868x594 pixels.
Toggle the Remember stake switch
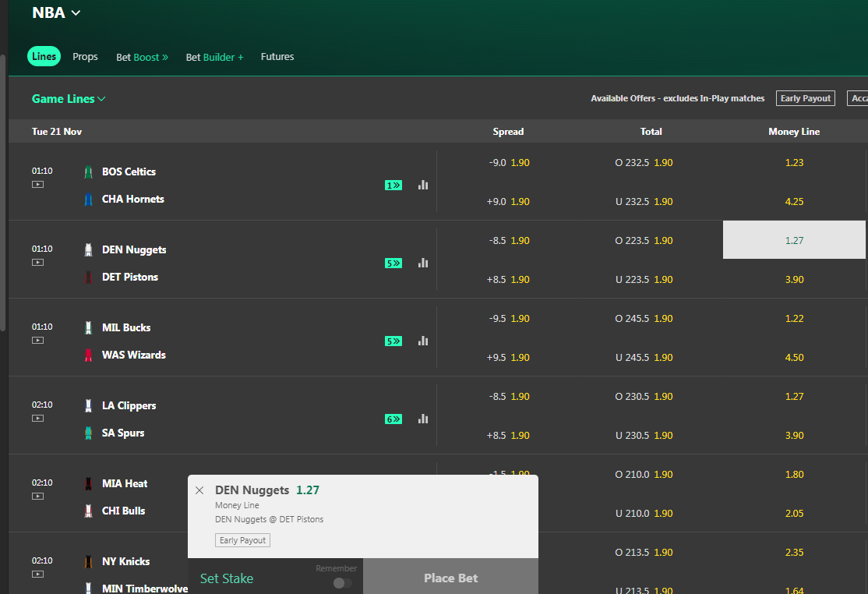pos(342,583)
